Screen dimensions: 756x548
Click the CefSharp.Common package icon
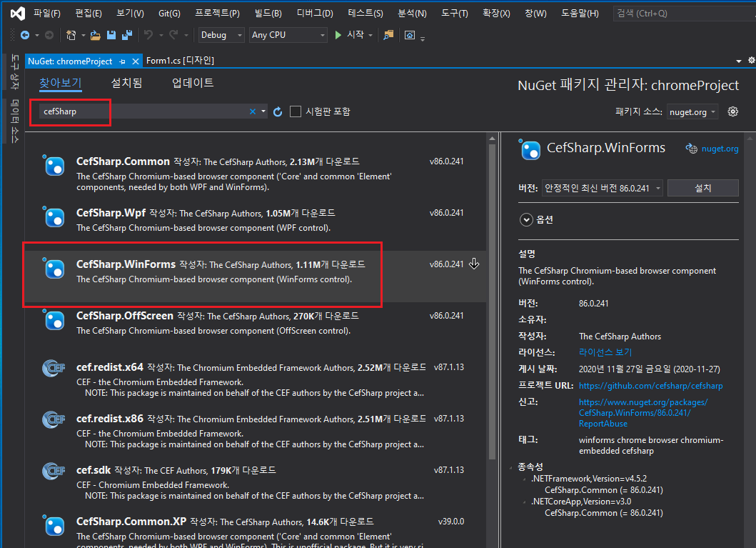click(54, 166)
